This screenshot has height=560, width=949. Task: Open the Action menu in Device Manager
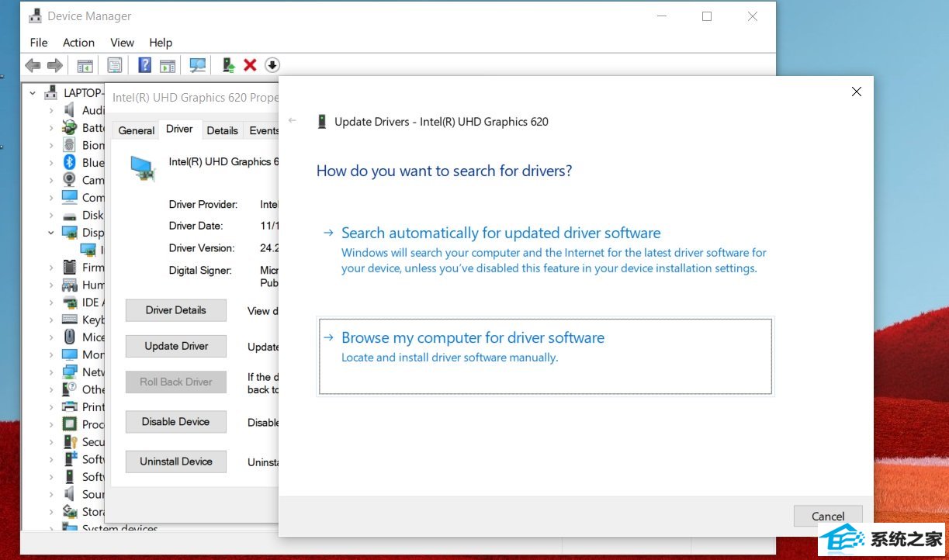click(78, 43)
